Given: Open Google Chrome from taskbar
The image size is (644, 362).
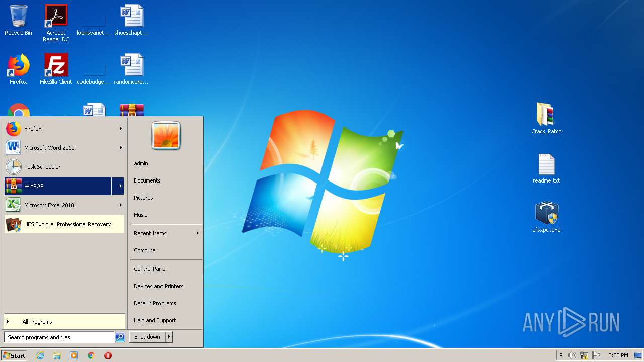Looking at the screenshot, I should pyautogui.click(x=91, y=355).
